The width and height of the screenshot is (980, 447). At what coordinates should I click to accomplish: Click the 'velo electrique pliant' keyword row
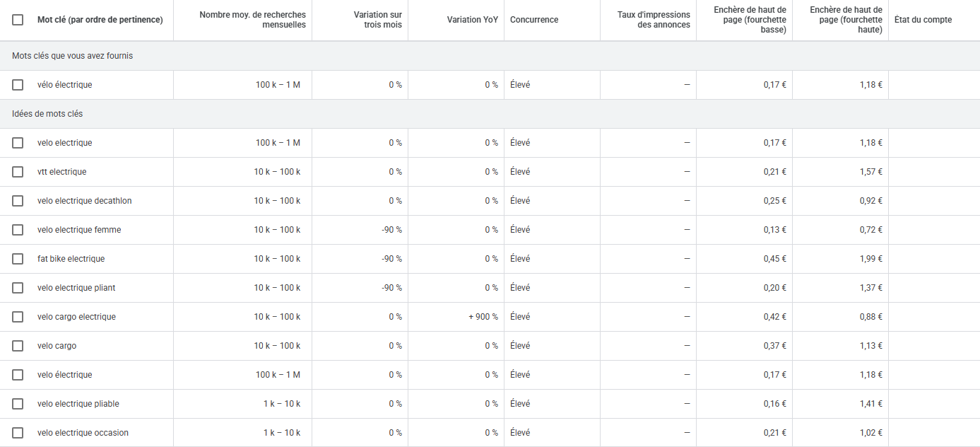(76, 288)
